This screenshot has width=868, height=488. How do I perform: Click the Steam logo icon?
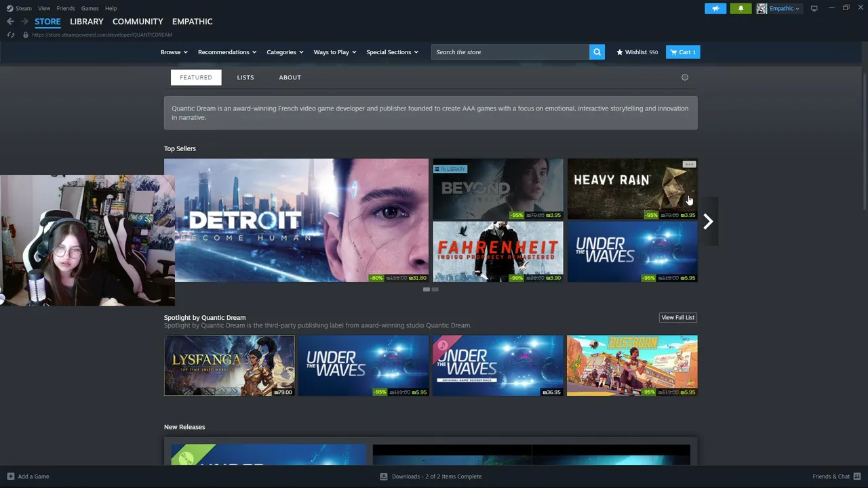(9, 8)
